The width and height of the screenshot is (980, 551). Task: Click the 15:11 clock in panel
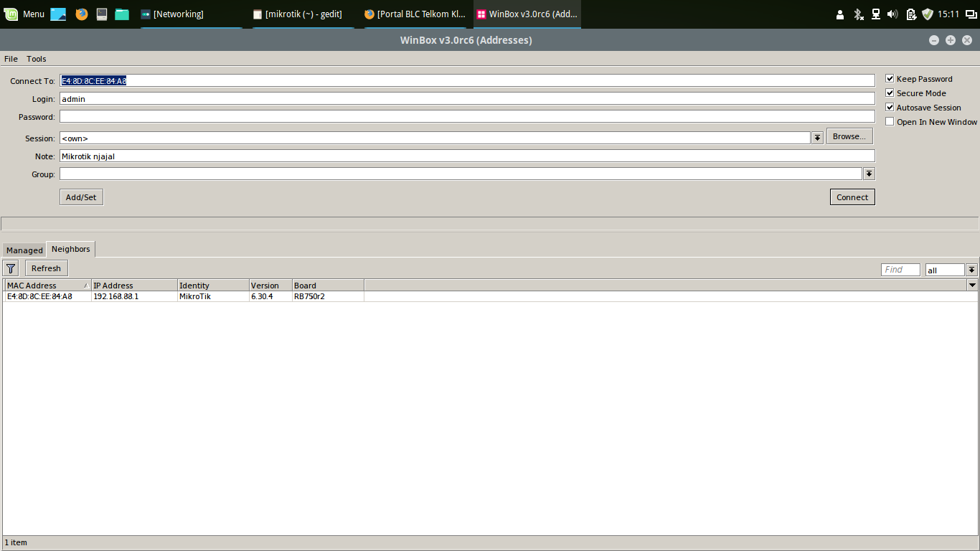coord(948,14)
